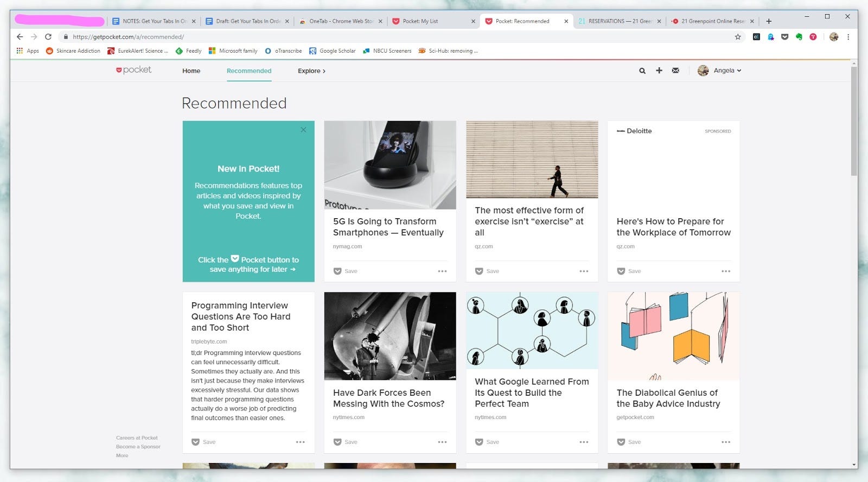This screenshot has height=482, width=868.
Task: Open more options on Dark Forces card
Action: pyautogui.click(x=442, y=442)
